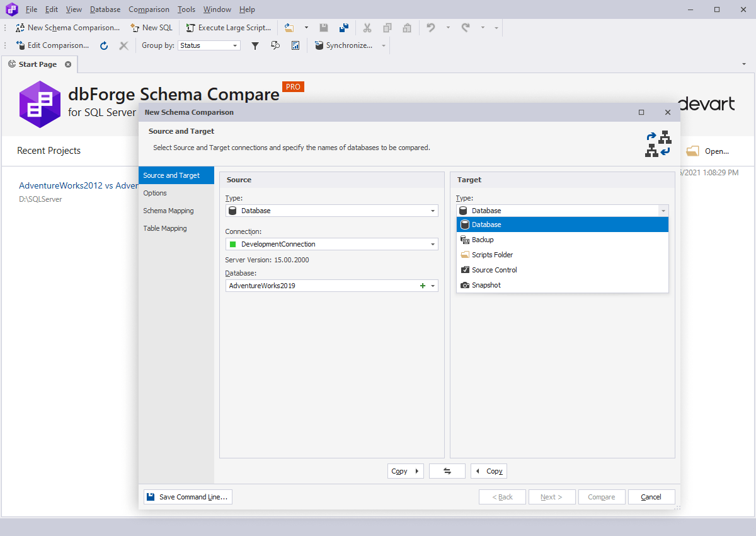Click the Cancel button

[651, 497]
